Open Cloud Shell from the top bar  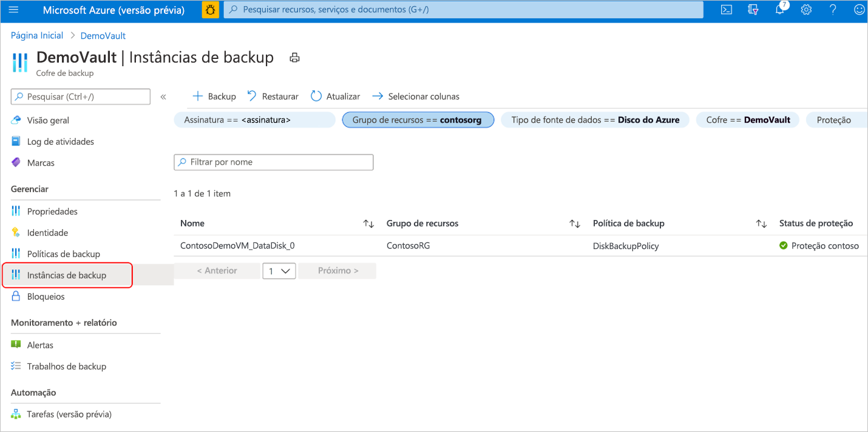point(726,10)
